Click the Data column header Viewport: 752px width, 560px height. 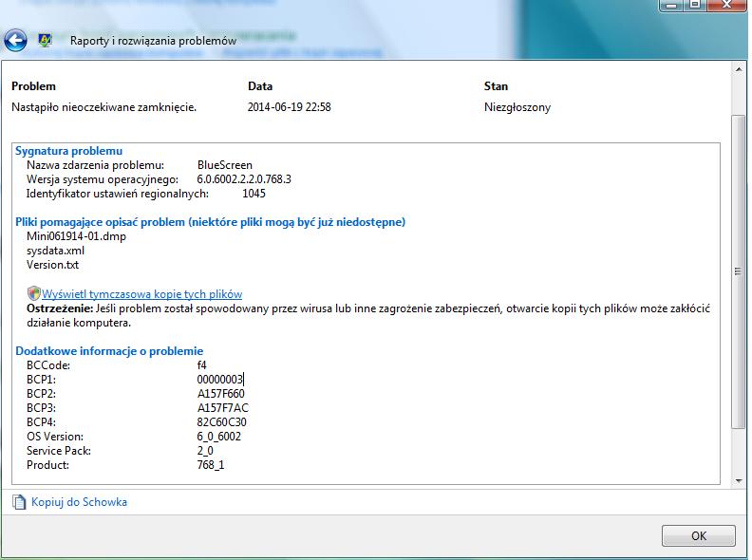pos(260,86)
